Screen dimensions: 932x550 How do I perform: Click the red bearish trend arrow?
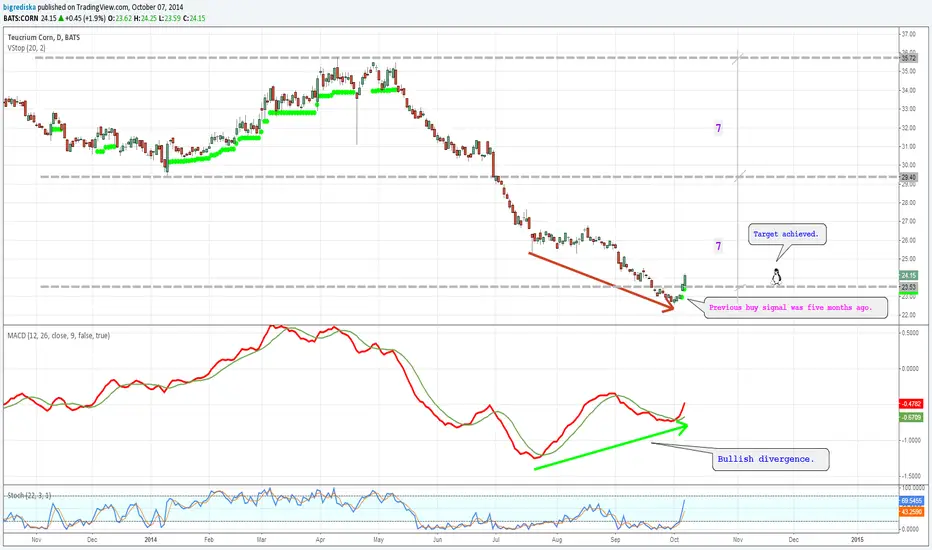coord(601,281)
